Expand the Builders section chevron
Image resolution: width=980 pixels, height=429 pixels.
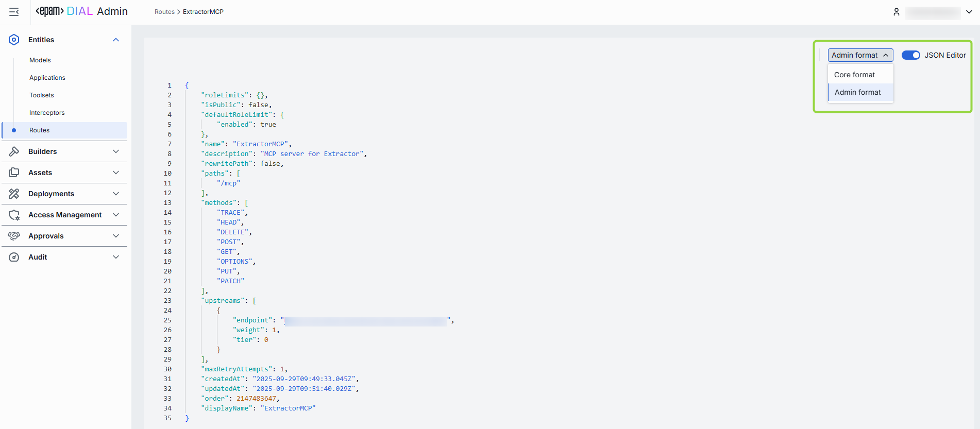click(116, 151)
